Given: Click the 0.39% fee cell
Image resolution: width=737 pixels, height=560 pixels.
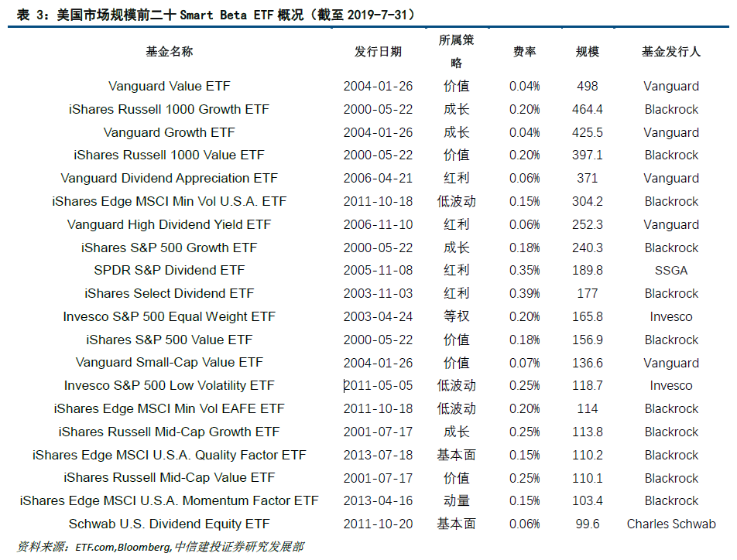Looking at the screenshot, I should click(x=524, y=293).
